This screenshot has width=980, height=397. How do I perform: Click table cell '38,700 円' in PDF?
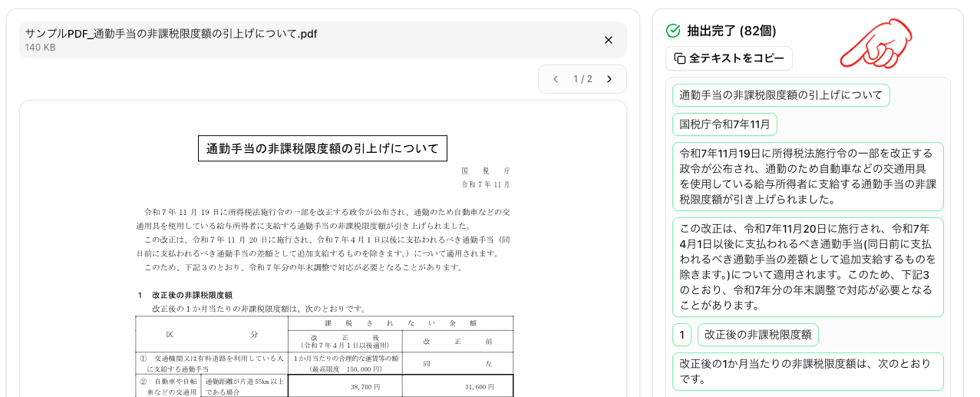click(x=365, y=387)
